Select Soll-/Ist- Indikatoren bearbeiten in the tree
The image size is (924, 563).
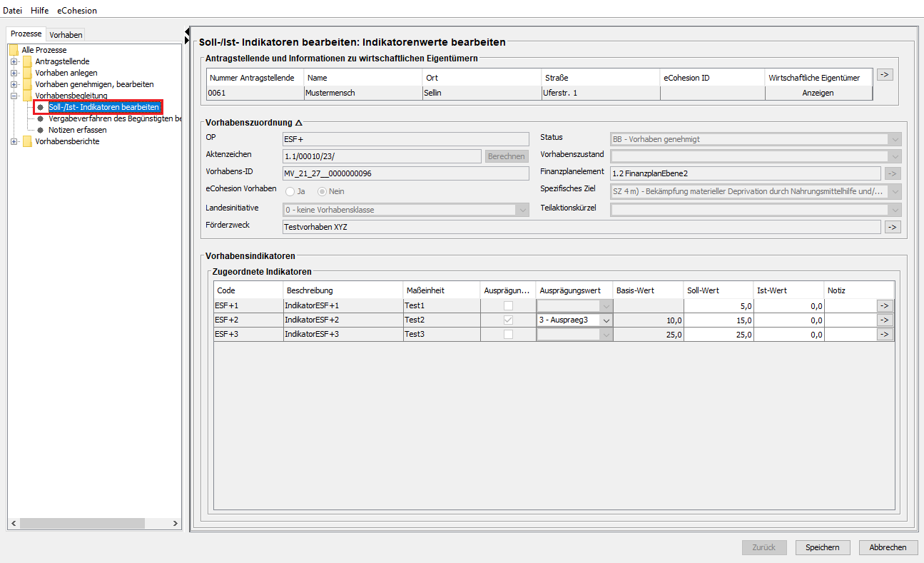coord(103,107)
